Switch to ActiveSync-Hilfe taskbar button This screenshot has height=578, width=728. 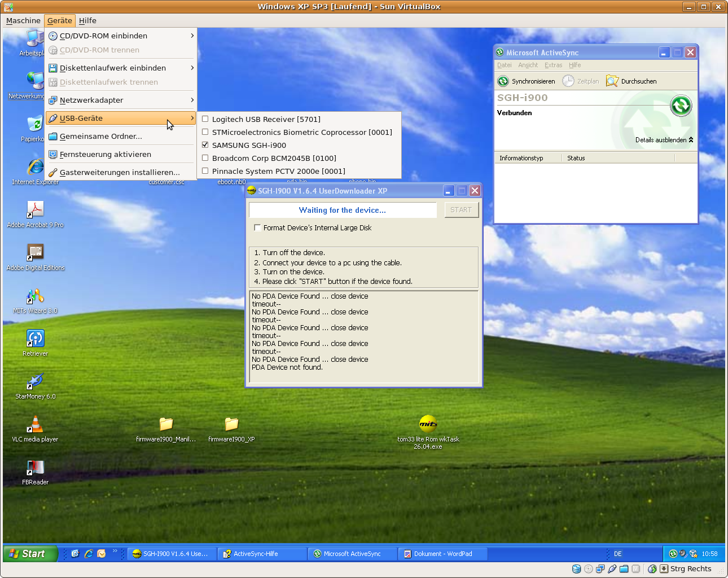click(262, 554)
